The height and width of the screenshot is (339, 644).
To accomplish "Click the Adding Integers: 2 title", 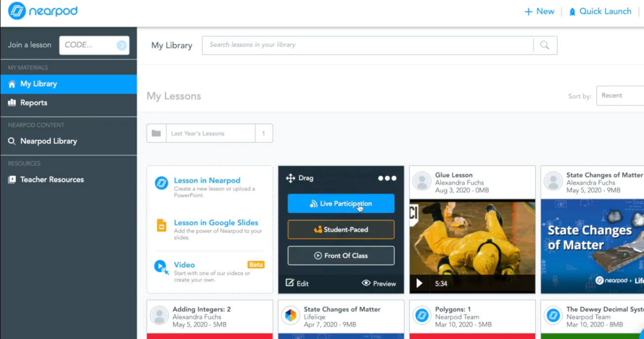I will (202, 309).
